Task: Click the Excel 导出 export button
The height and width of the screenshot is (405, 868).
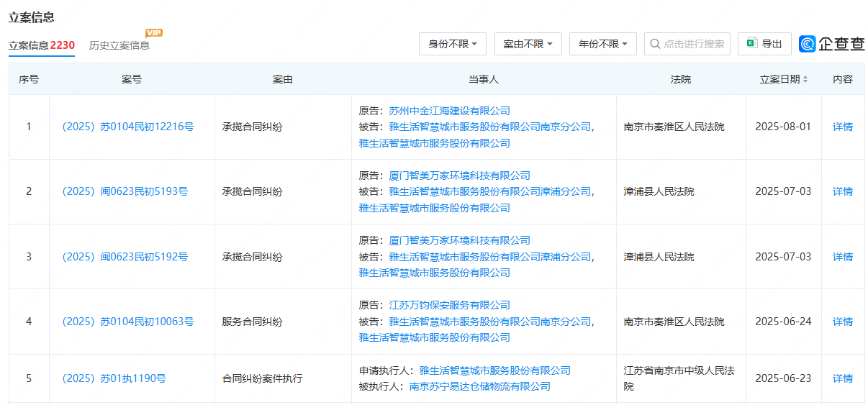Action: click(764, 44)
